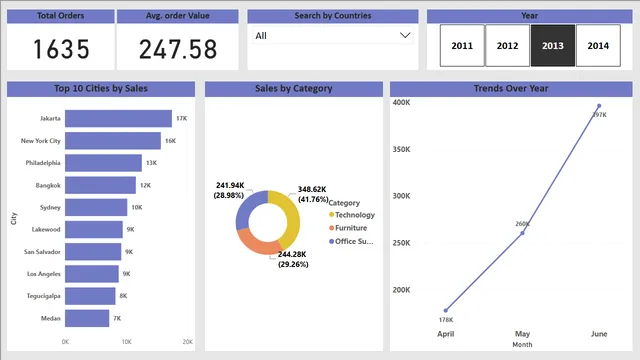Click the 17K label beside Jakarta bar

tap(182, 118)
